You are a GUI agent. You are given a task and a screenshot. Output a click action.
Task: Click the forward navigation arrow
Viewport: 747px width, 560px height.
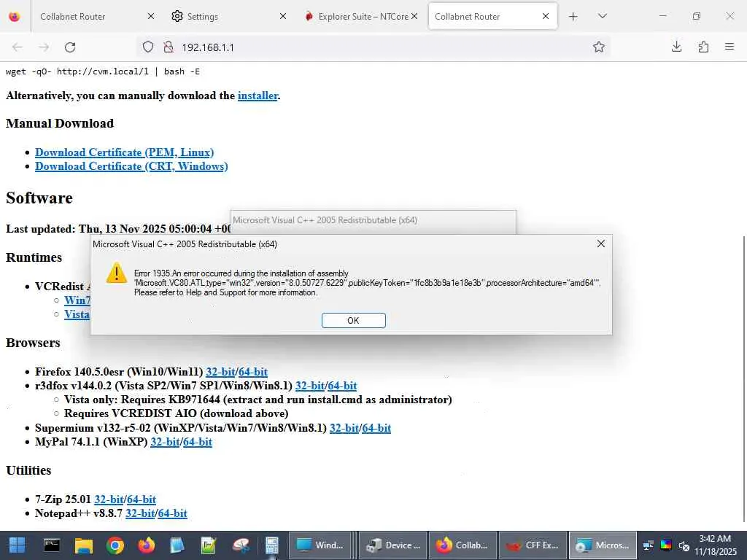[44, 47]
